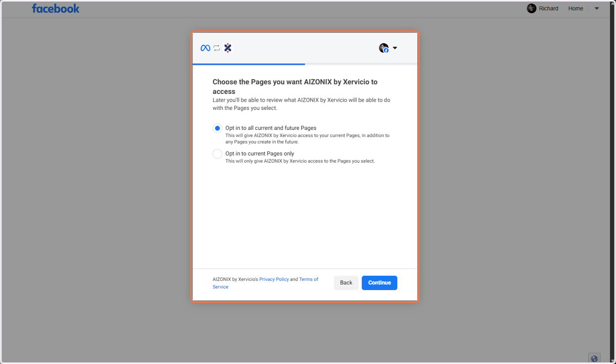Screen dimensions: 616x364
Task: Open Richard's profile name link
Action: tap(549, 8)
